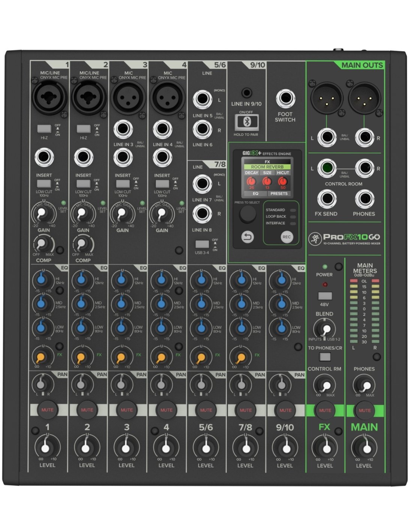Click the Control Room R jack

364,168
